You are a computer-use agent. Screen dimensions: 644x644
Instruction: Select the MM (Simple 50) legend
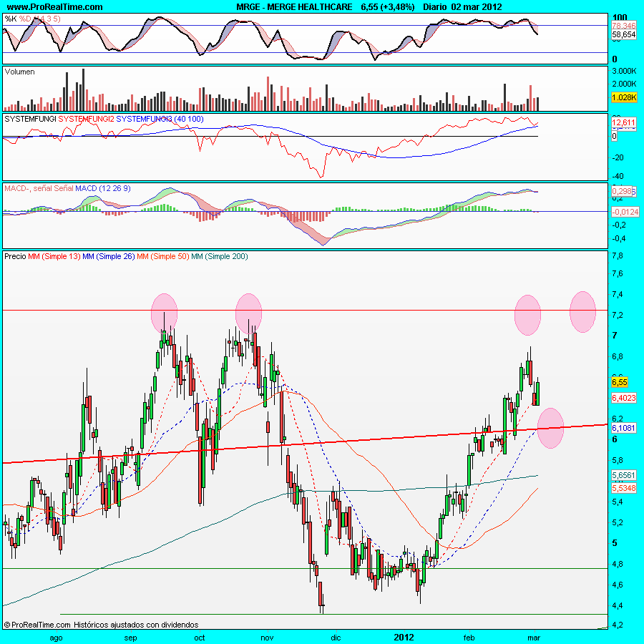point(162,257)
